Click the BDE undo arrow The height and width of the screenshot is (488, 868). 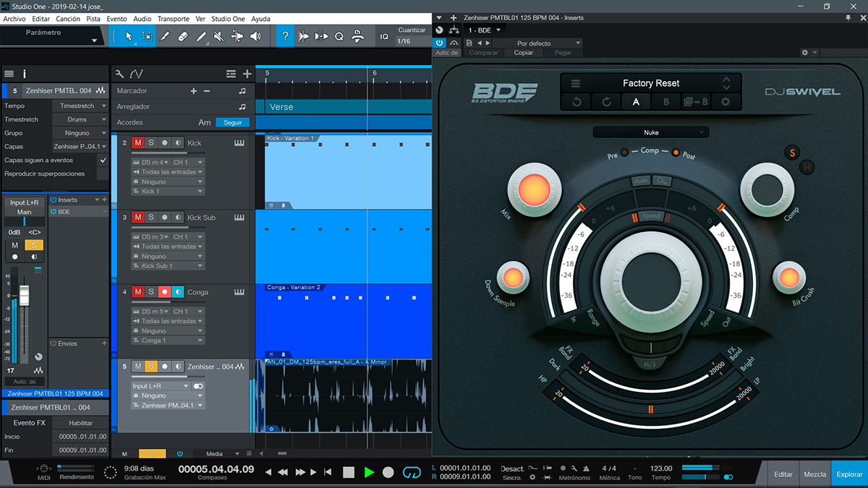577,102
